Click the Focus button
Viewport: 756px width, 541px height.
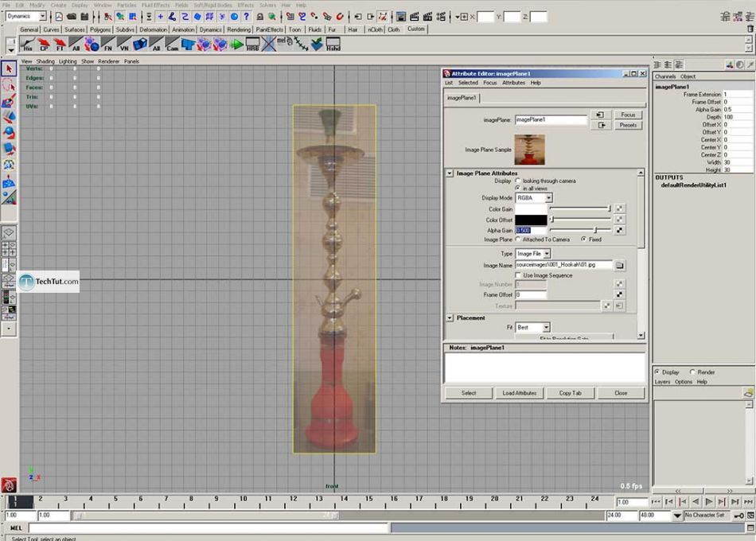(x=628, y=115)
